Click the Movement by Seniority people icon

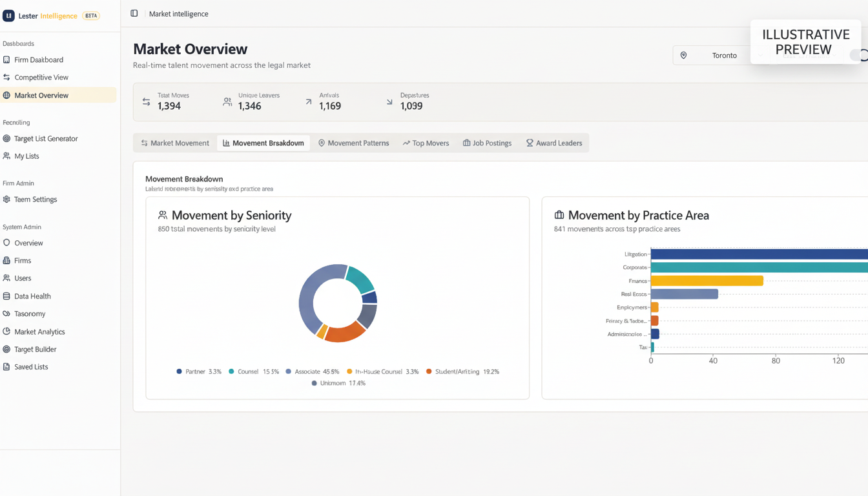point(163,215)
